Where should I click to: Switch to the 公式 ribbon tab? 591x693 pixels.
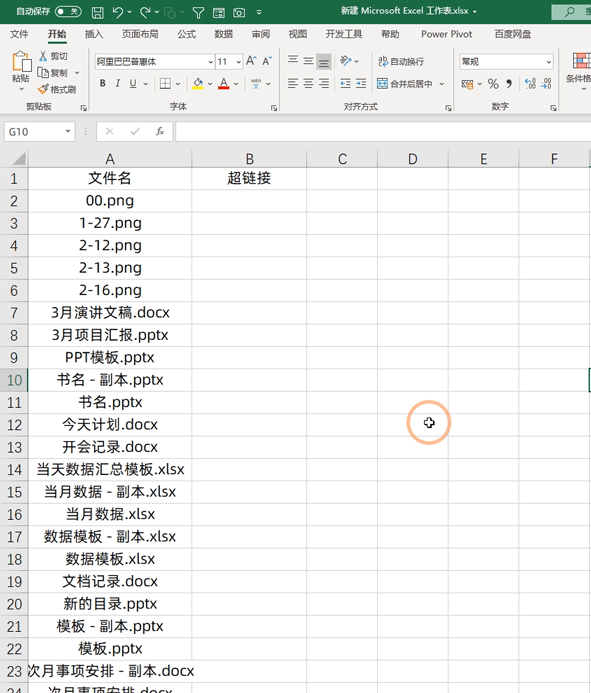[x=187, y=34]
